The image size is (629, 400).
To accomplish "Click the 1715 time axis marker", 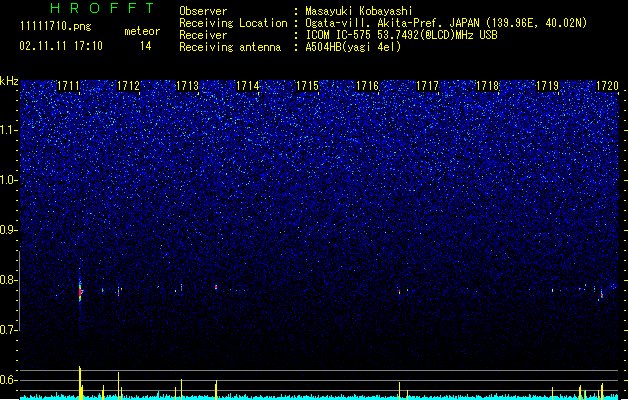I will 307,86.
